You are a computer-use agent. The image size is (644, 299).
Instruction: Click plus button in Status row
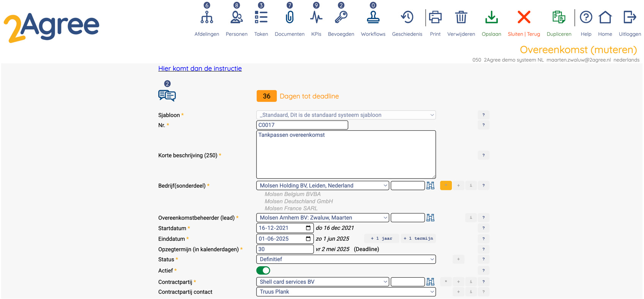(x=458, y=259)
